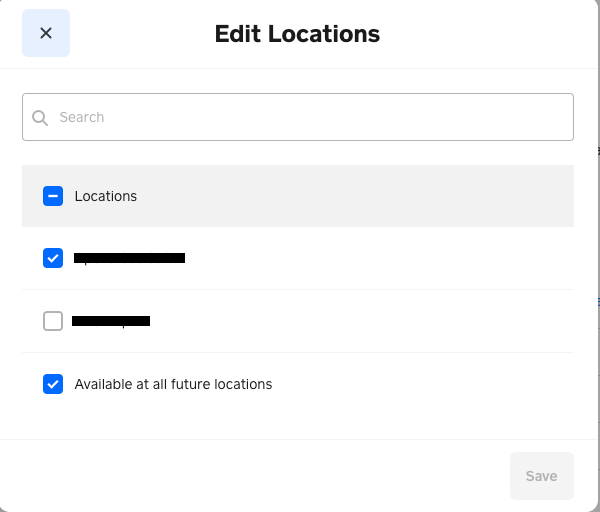Close the Edit Locations dialog
The width and height of the screenshot is (600, 512).
(x=46, y=33)
